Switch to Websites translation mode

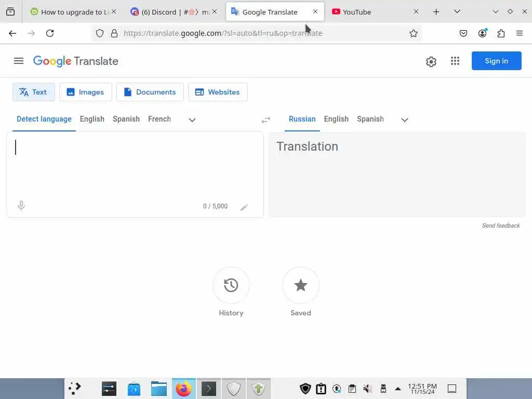pos(218,92)
